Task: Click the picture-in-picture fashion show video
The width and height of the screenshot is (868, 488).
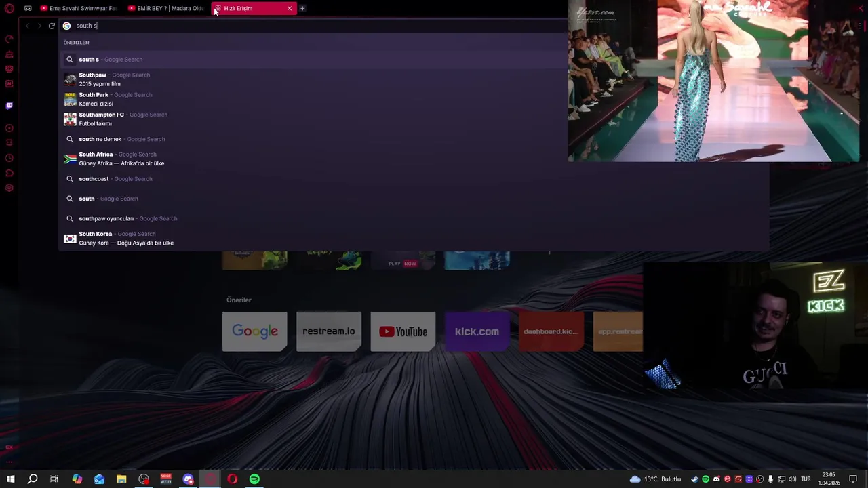Action: pos(713,81)
